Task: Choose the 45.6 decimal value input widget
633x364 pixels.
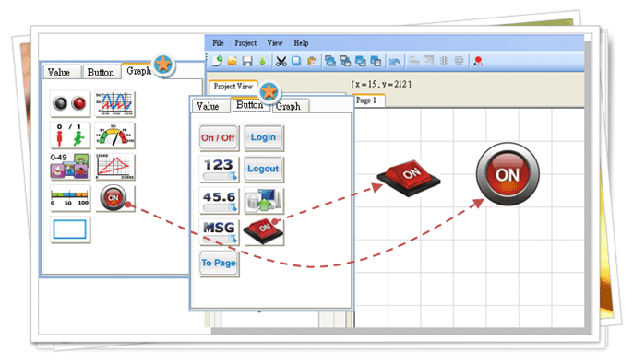Action: (x=220, y=201)
